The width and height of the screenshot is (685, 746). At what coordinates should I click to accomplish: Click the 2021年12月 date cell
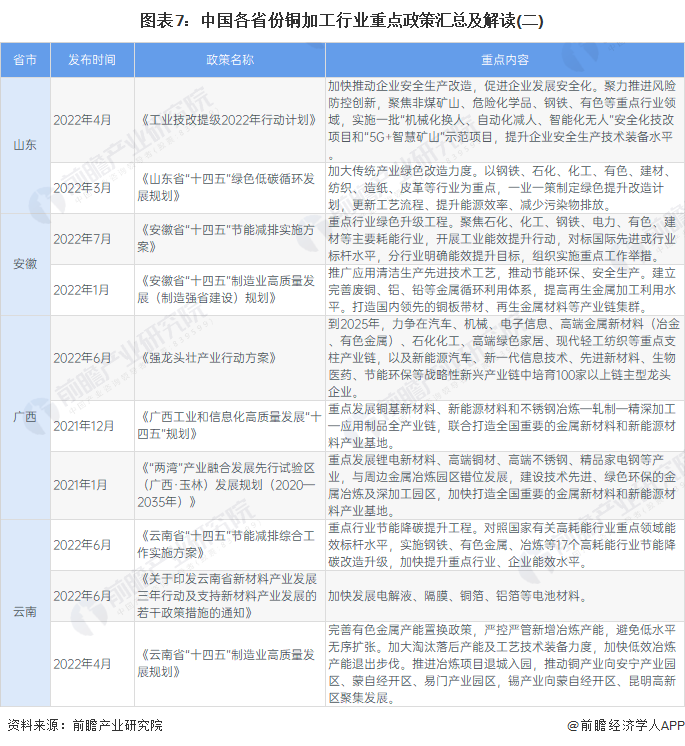83,426
